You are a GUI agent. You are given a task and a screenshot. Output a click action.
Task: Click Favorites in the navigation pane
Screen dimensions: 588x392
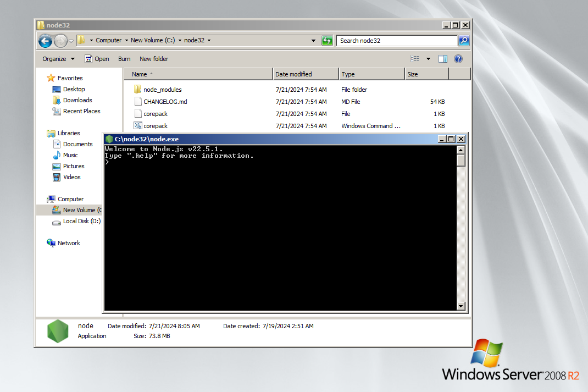tap(70, 78)
